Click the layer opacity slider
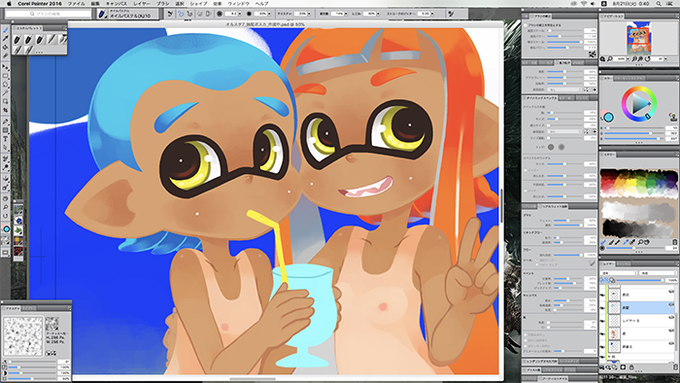The image size is (680, 383). pyautogui.click(x=639, y=280)
